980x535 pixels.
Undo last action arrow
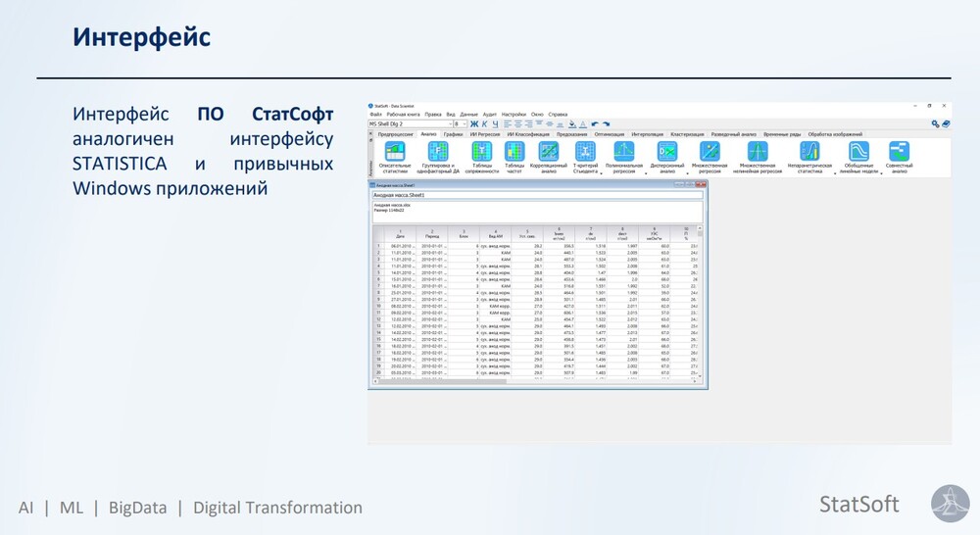point(595,124)
